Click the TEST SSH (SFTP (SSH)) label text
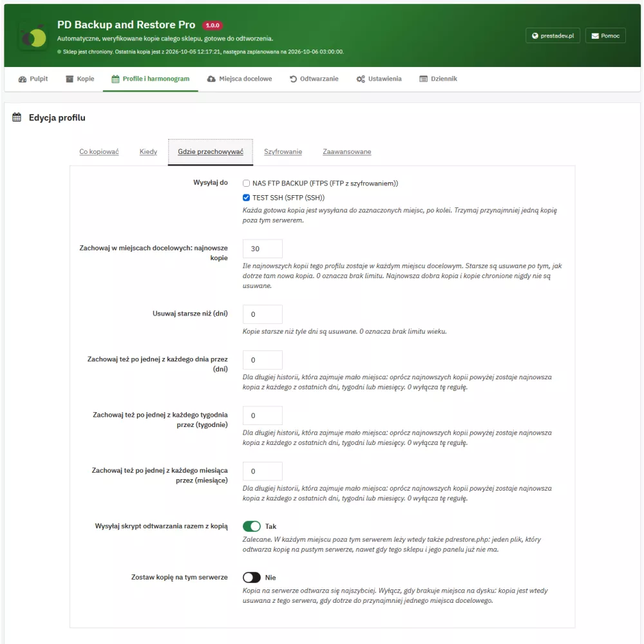 [x=289, y=198]
